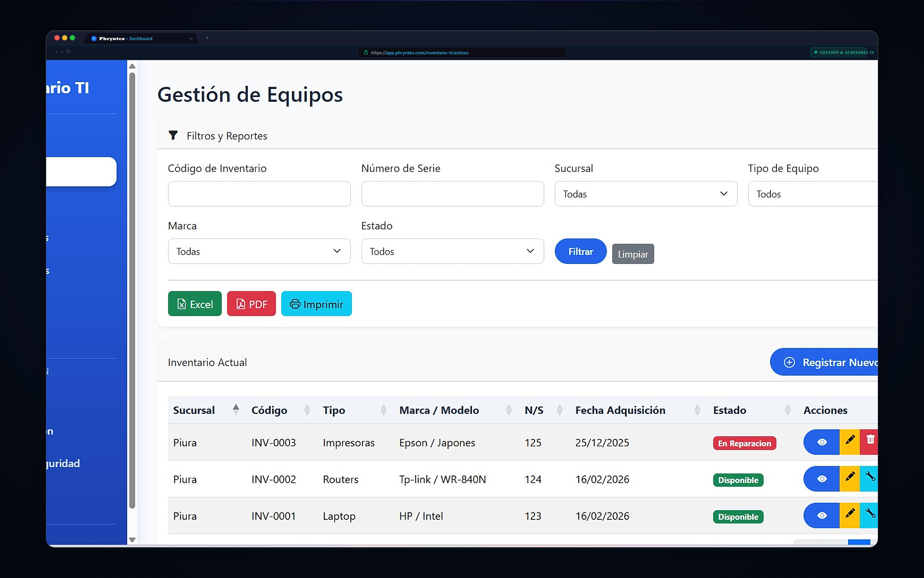Edit INV-0001 using the pencil icon
Screen dimensions: 924x578
(x=850, y=515)
